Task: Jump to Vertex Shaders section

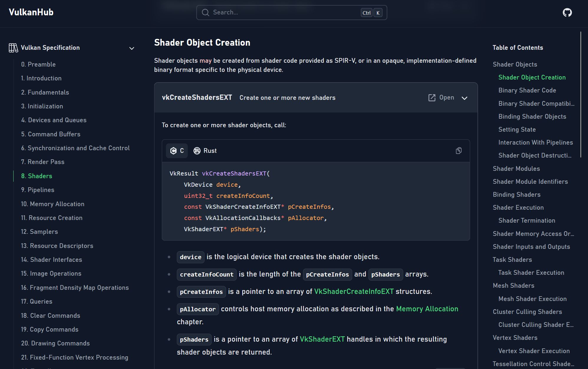Action: click(x=515, y=338)
